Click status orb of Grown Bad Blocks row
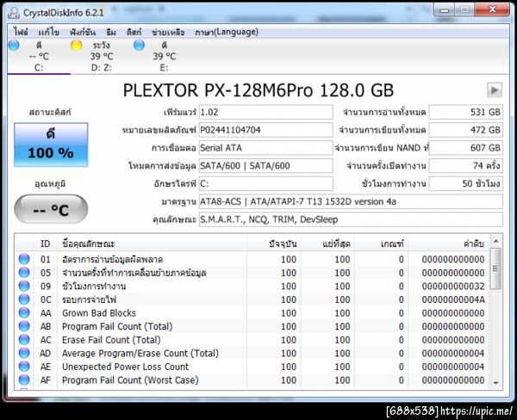This screenshot has width=517, height=420. click(x=24, y=312)
